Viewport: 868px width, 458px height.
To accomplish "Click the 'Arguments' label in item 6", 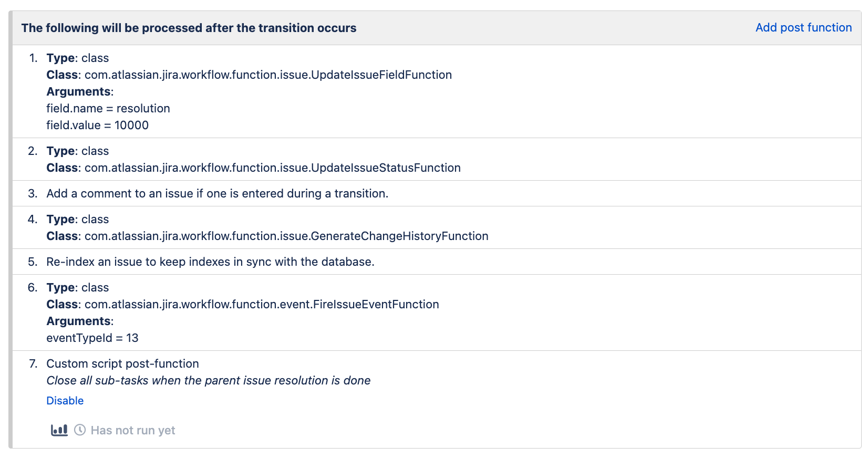I will pyautogui.click(x=79, y=321).
